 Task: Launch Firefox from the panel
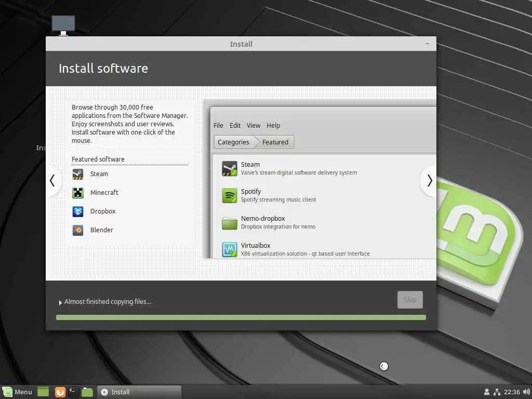point(60,392)
